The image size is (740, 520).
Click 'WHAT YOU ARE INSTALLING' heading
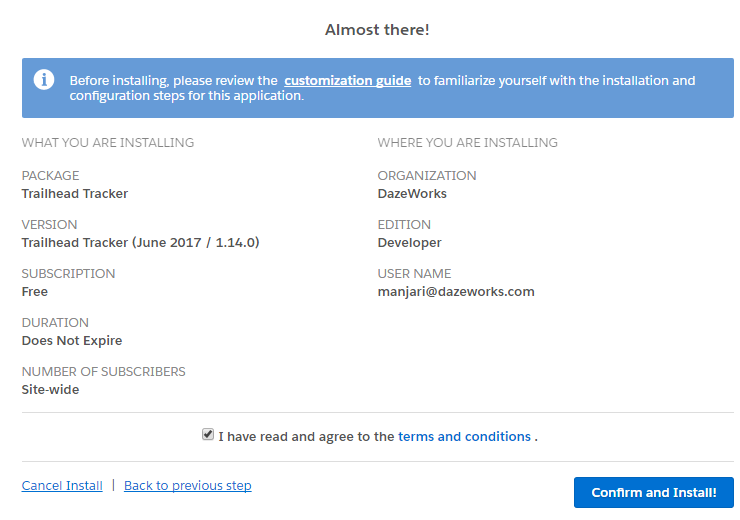108,143
